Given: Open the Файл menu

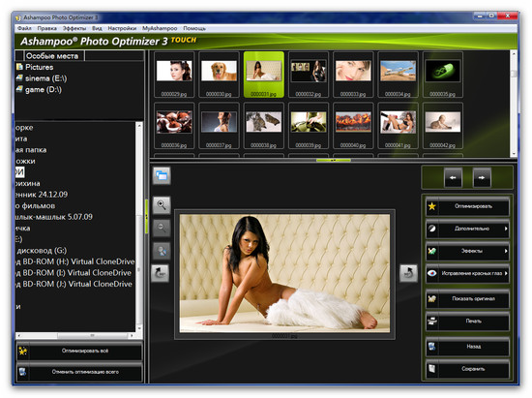Looking at the screenshot, I should 24,28.
